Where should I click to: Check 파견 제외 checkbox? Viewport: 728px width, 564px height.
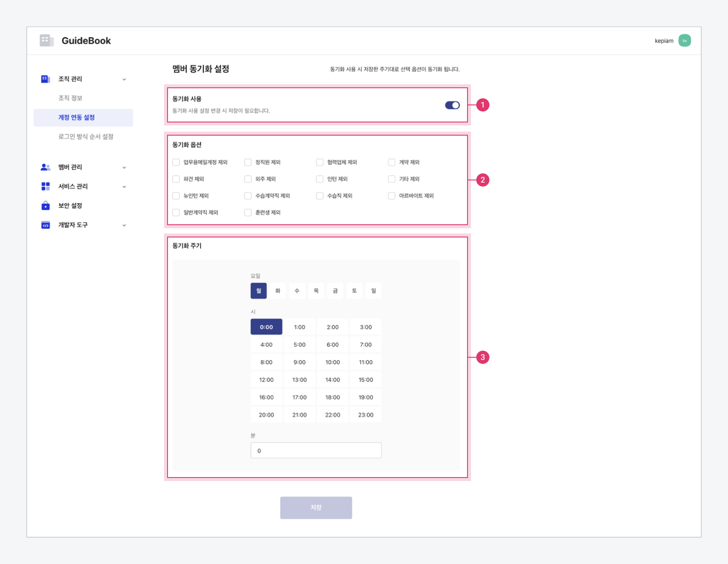click(x=176, y=179)
